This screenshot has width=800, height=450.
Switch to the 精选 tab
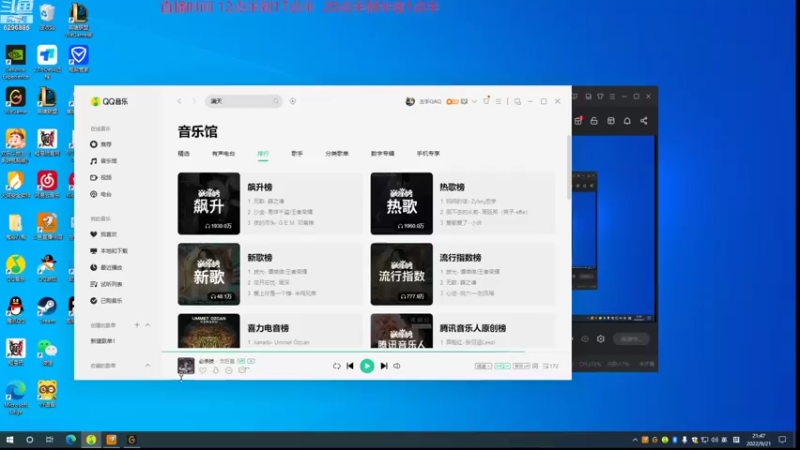point(184,154)
